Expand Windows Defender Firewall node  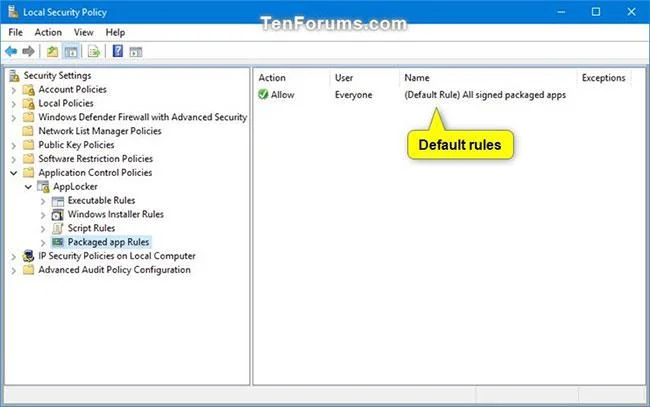14,118
